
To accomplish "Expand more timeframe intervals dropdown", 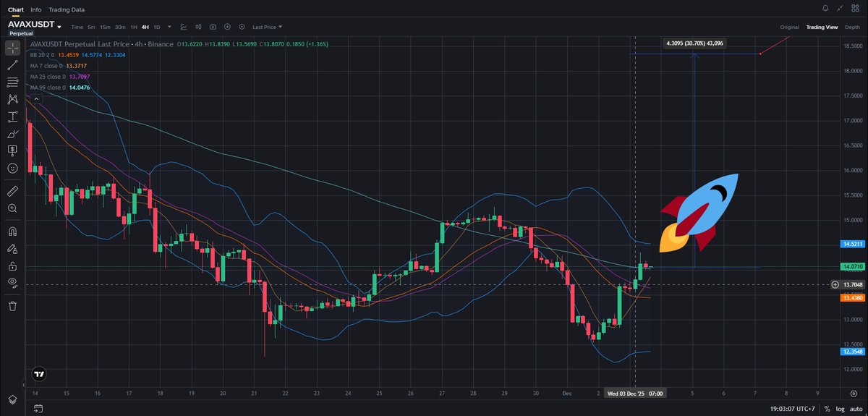I will click(x=169, y=27).
